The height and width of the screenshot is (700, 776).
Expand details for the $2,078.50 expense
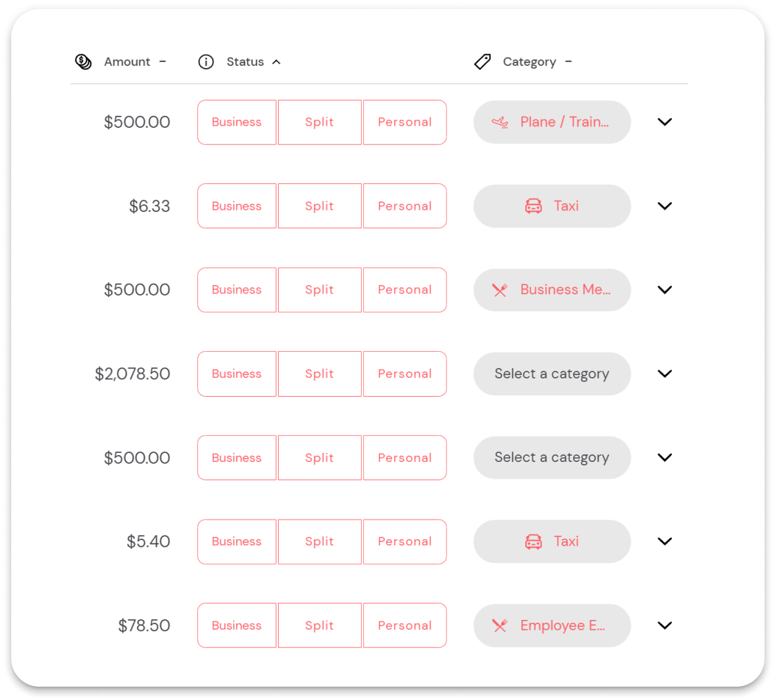point(664,374)
